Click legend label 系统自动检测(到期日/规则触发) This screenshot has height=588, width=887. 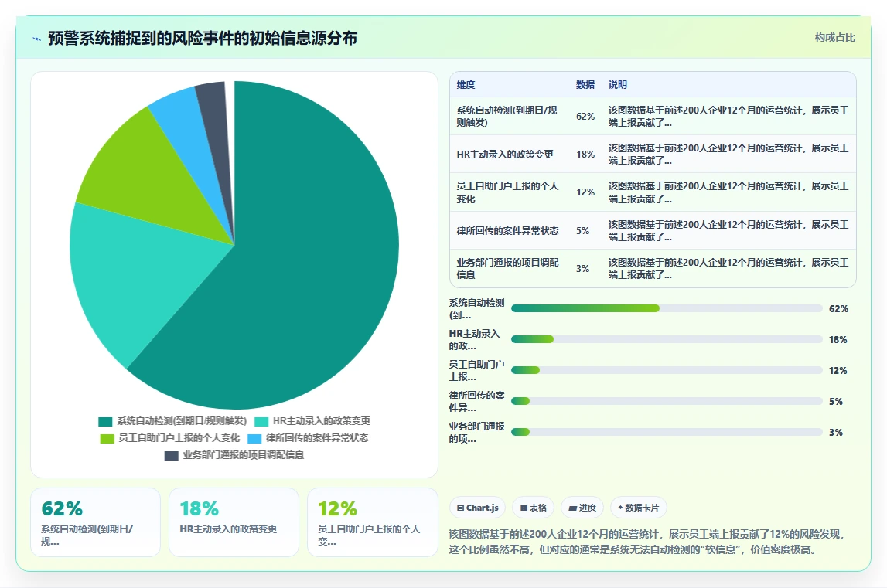coord(182,421)
